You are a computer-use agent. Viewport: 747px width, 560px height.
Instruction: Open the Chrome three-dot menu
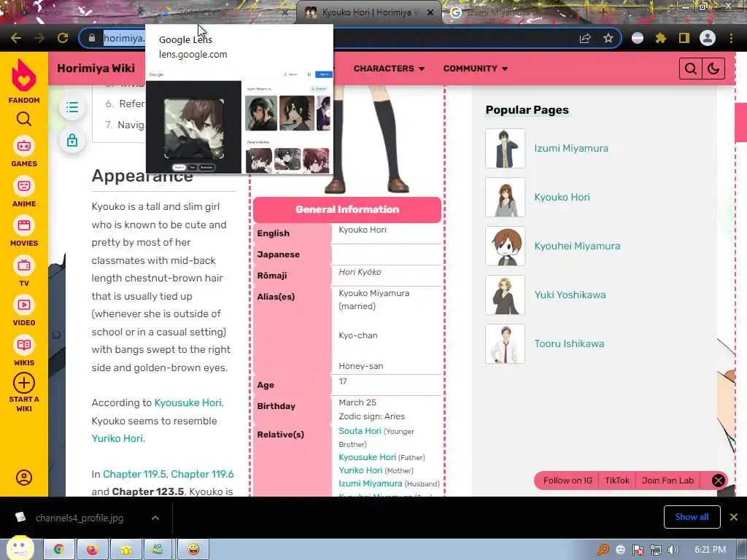tap(731, 38)
